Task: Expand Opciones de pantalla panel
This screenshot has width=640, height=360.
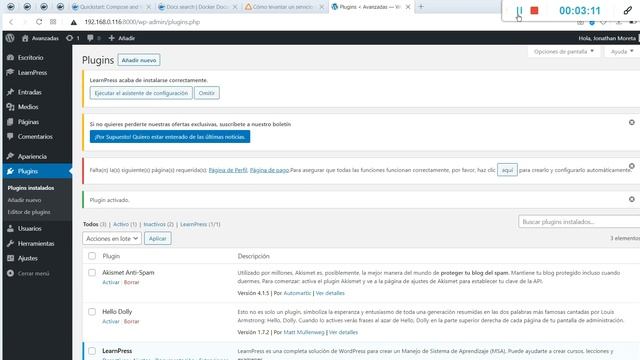Action: 564,51
